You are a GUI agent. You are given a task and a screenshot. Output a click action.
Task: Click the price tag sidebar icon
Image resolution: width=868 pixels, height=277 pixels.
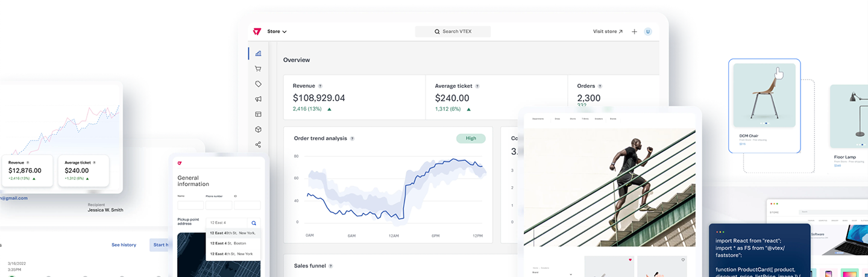[x=258, y=84]
